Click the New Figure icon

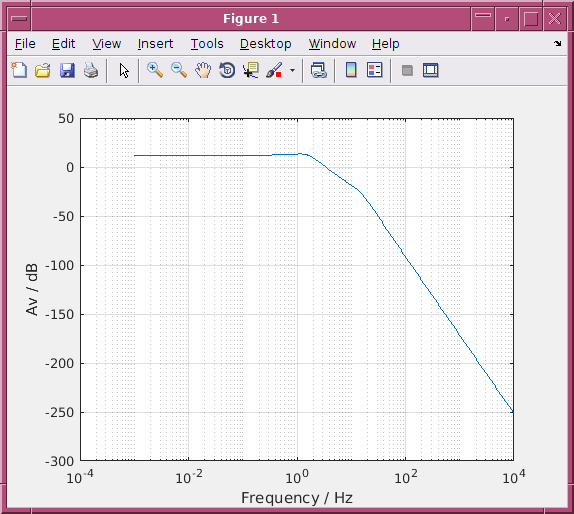click(x=19, y=70)
